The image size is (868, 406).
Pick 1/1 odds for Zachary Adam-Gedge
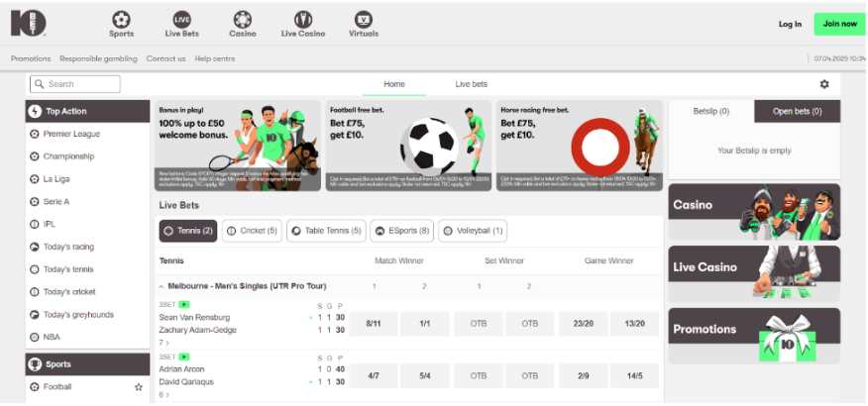[425, 324]
